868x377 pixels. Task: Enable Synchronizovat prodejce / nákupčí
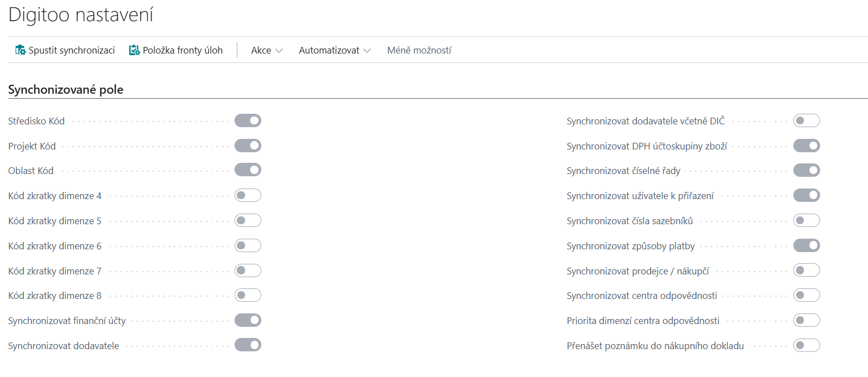pyautogui.click(x=807, y=270)
